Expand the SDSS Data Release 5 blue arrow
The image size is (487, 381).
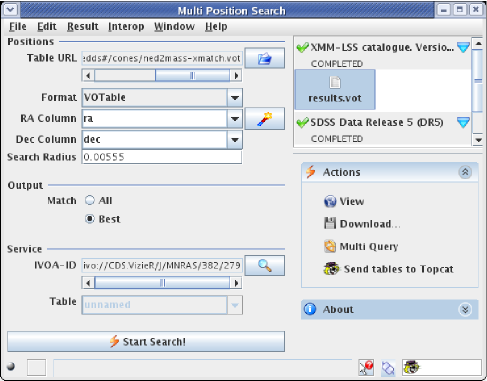(x=463, y=123)
